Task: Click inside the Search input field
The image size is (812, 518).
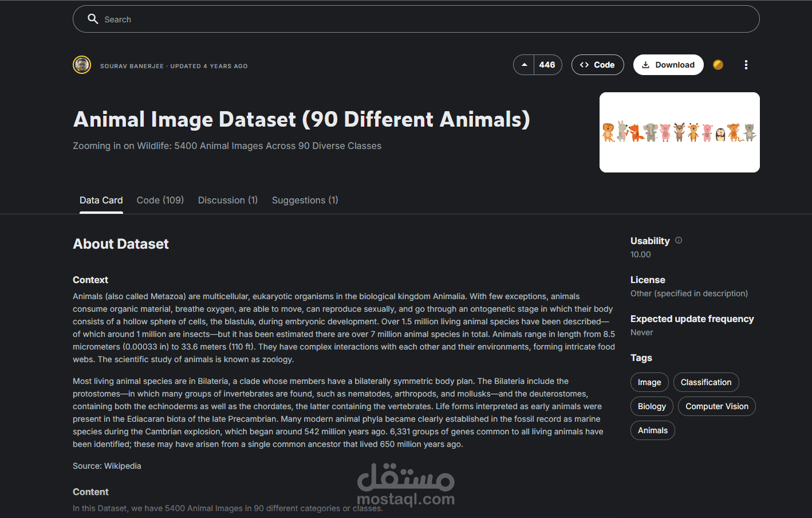Action: pyautogui.click(x=286, y=19)
